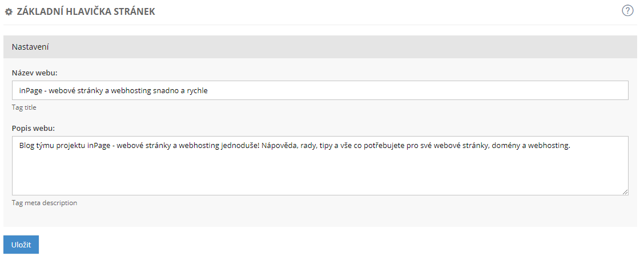This screenshot has width=644, height=256.
Task: Click the word "Blog" in the description
Action: point(27,145)
